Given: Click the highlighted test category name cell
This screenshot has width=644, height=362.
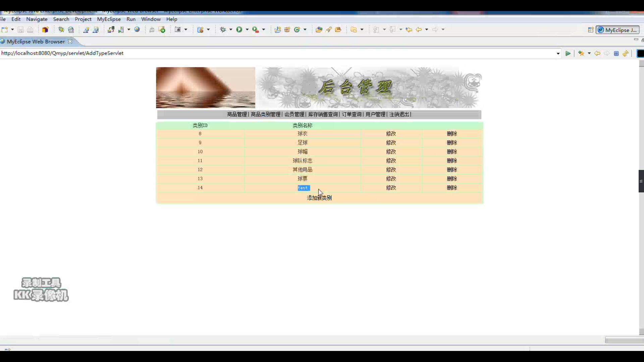Looking at the screenshot, I should point(304,188).
